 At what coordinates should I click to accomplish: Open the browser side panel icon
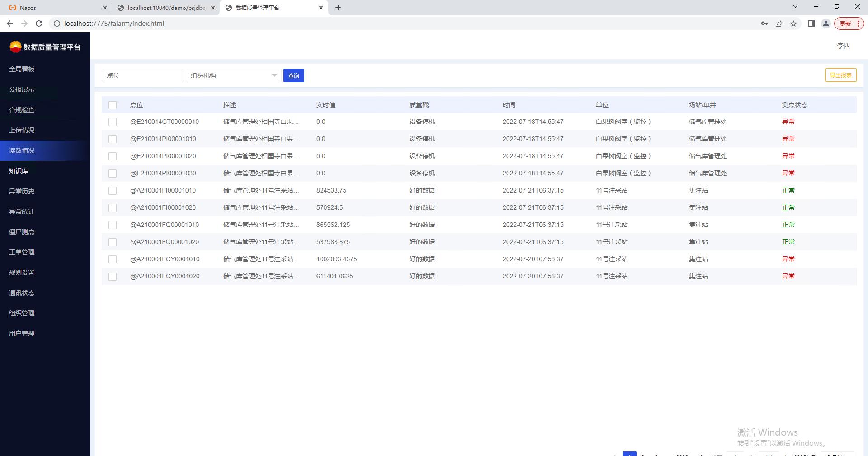coord(811,24)
